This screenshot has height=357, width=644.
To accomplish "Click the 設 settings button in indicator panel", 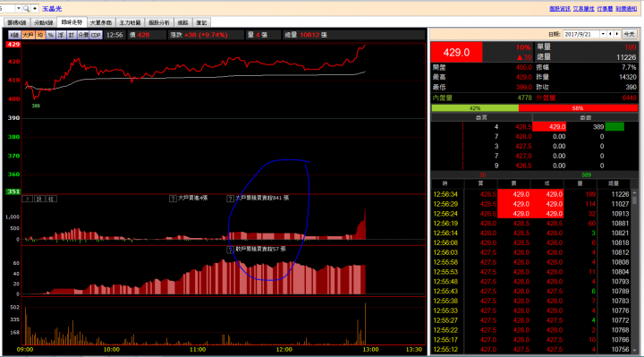I will pos(39,199).
